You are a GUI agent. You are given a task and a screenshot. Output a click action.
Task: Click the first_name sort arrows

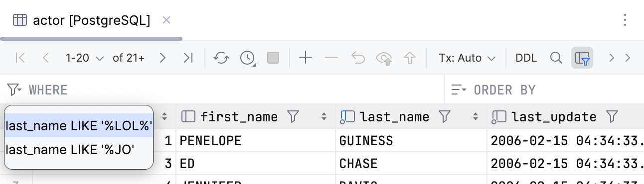324,117
